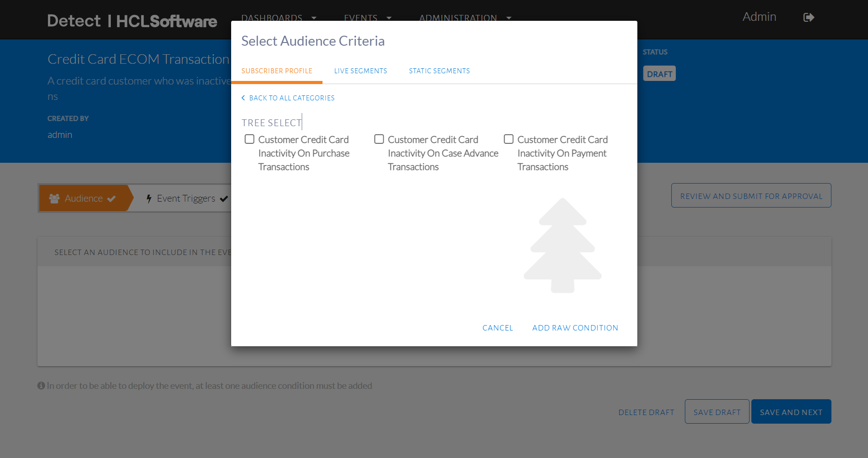Check Customer Credit Card Inactivity On Purchase Transactions
The image size is (868, 458).
point(250,139)
